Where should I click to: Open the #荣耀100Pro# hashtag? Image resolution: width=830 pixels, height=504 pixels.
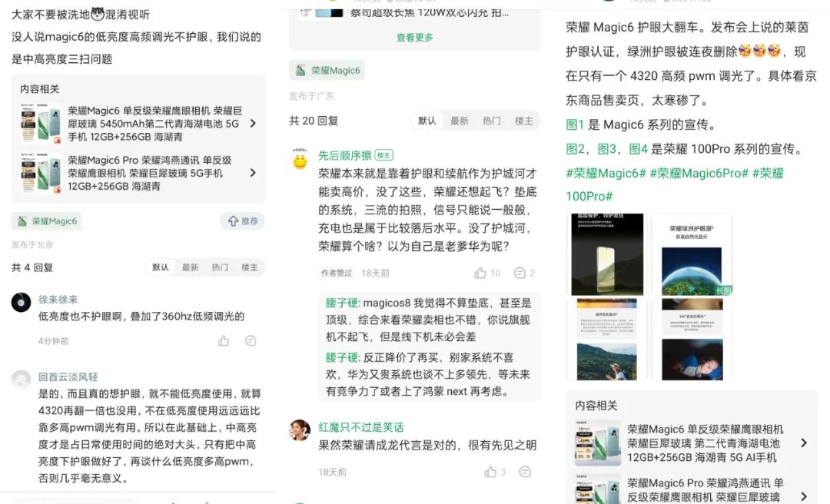(675, 184)
